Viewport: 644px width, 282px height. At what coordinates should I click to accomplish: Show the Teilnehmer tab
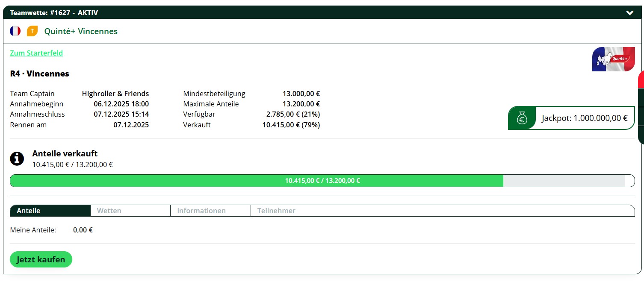(x=276, y=211)
